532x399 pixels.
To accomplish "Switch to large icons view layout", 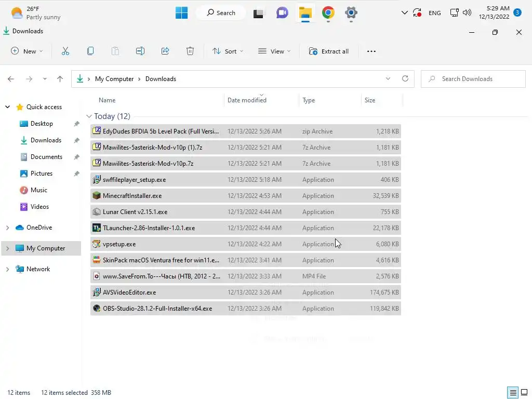I will [x=524, y=393].
